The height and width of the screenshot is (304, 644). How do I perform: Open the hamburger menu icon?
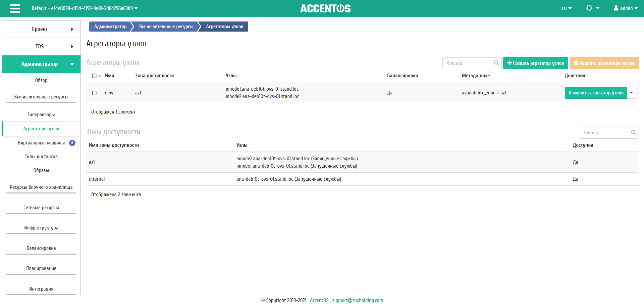tap(15, 8)
